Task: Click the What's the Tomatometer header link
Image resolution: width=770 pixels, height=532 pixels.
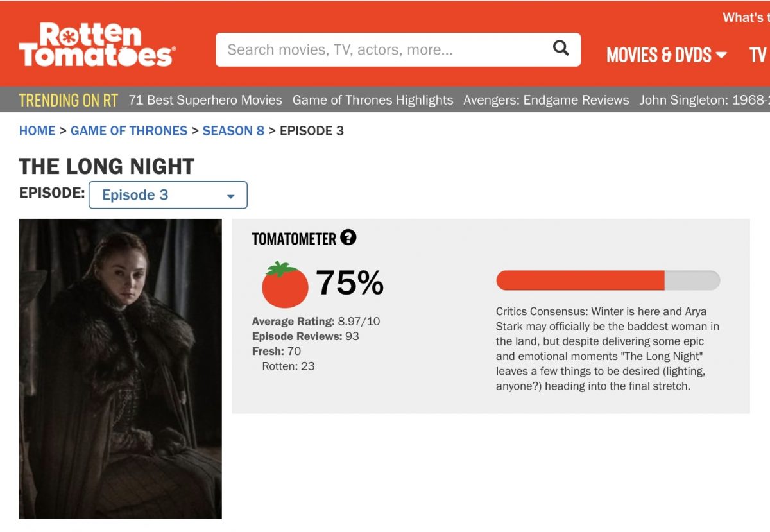Action: [x=746, y=17]
